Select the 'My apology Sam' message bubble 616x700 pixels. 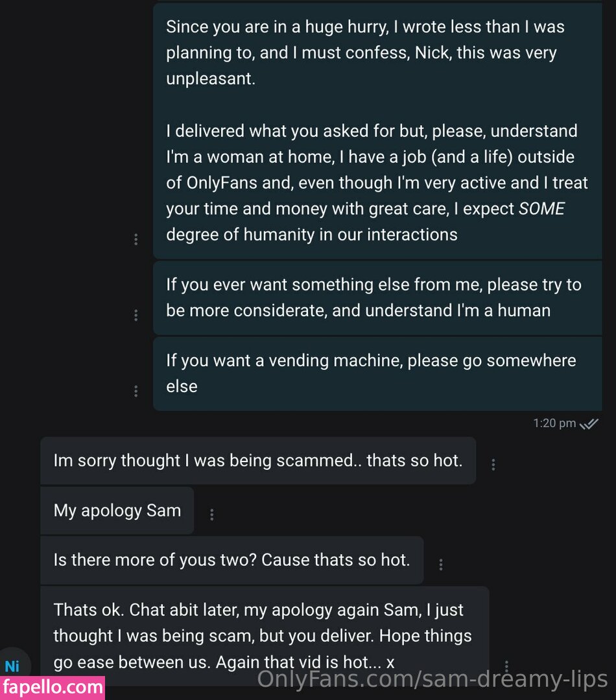coord(117,511)
